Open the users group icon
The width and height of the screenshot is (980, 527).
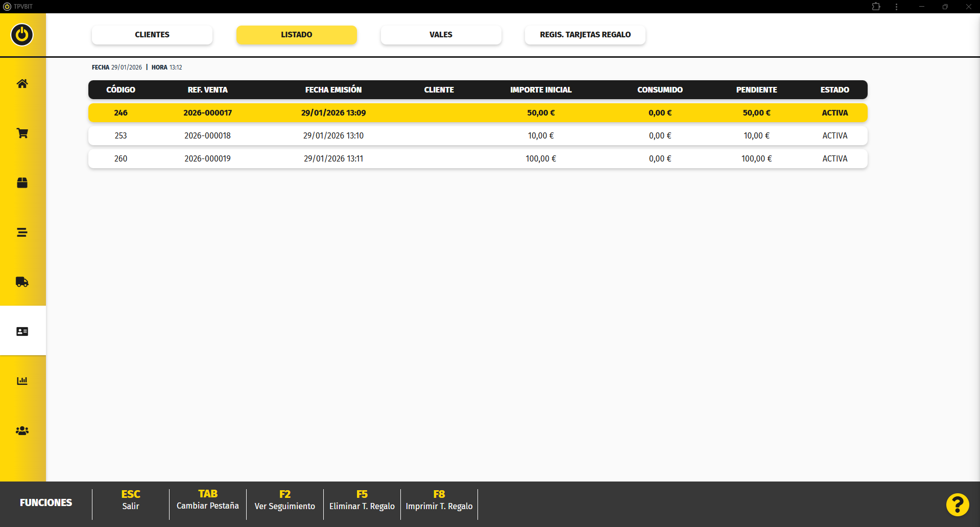22,431
